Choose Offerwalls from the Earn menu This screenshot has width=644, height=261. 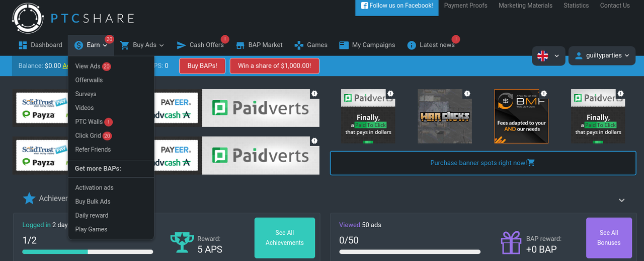tap(89, 80)
